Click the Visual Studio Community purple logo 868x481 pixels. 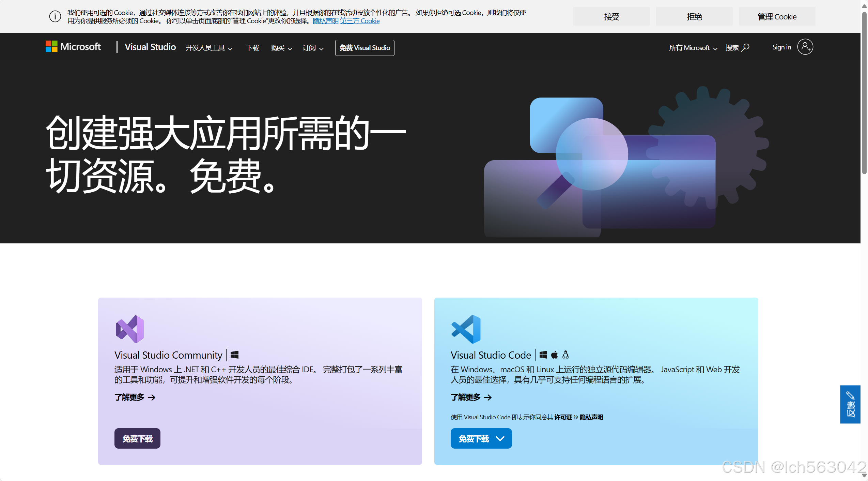(x=130, y=329)
